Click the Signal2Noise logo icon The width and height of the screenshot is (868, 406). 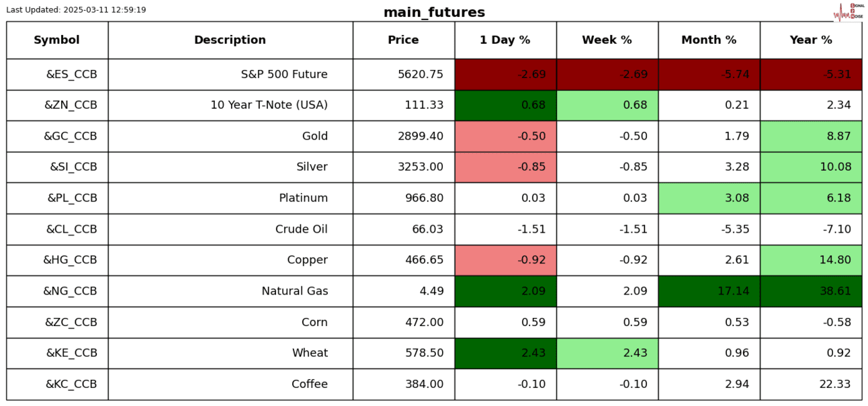[x=848, y=11]
